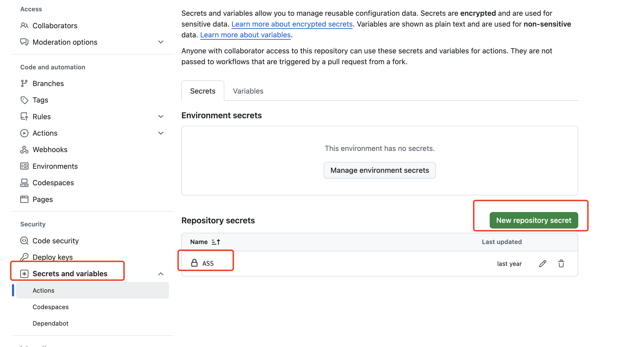Click the Deploy keys key icon
Screen dimensions: 644x347
[24, 257]
